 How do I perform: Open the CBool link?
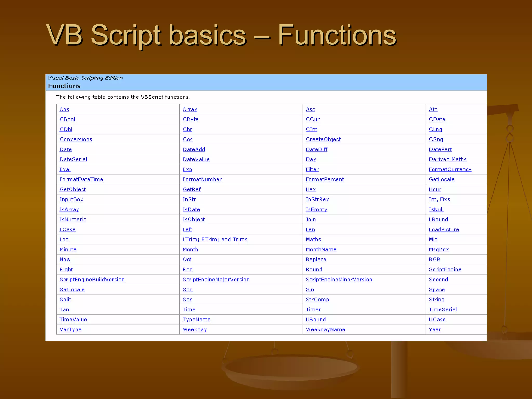(x=67, y=119)
